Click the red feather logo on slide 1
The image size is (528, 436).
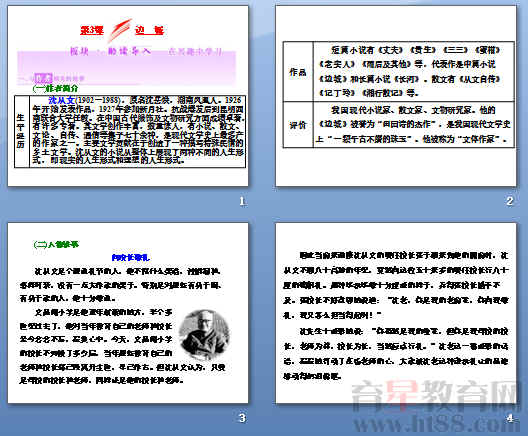119,30
